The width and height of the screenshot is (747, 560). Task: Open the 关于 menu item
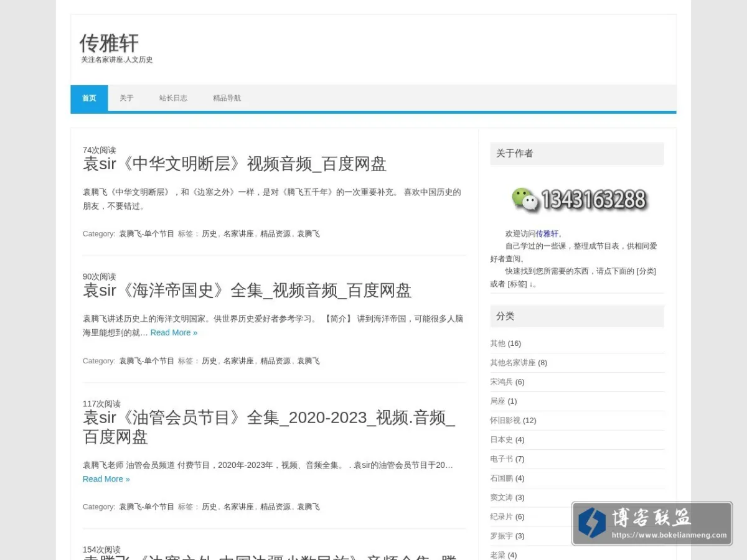coord(127,98)
